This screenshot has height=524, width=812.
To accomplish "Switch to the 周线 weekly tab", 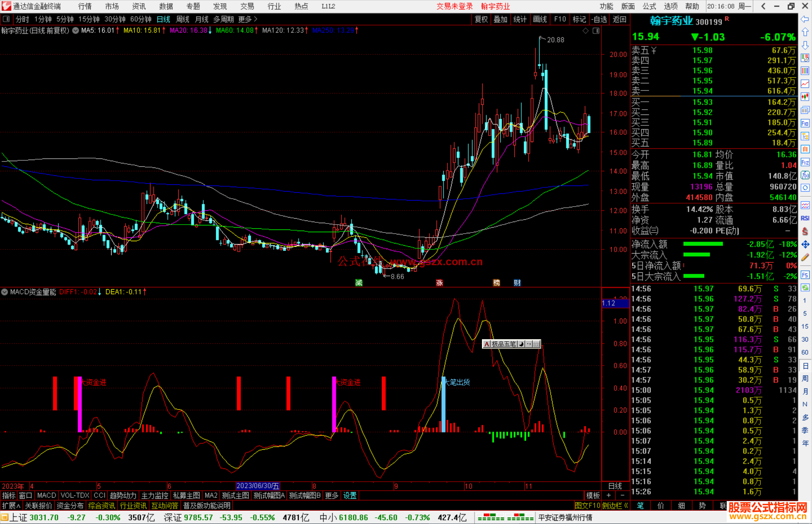I will 183,19.
